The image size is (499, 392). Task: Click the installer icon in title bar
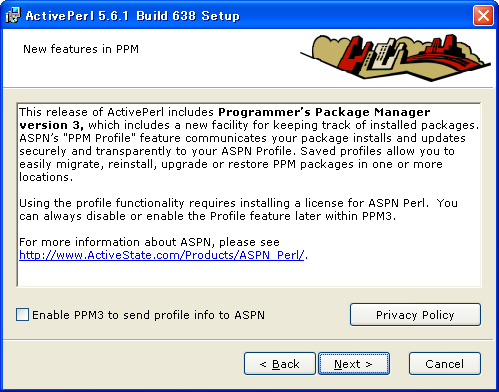point(13,15)
